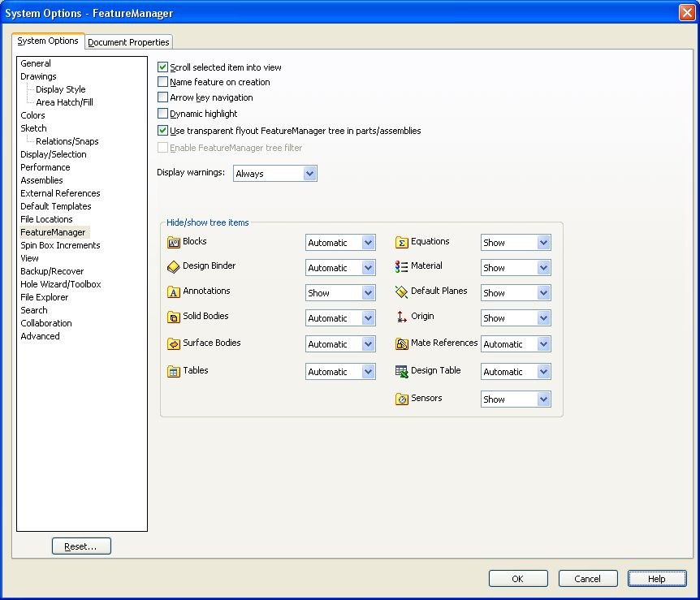The width and height of the screenshot is (700, 600).
Task: Select Display/Selection in the options list
Action: tap(54, 154)
